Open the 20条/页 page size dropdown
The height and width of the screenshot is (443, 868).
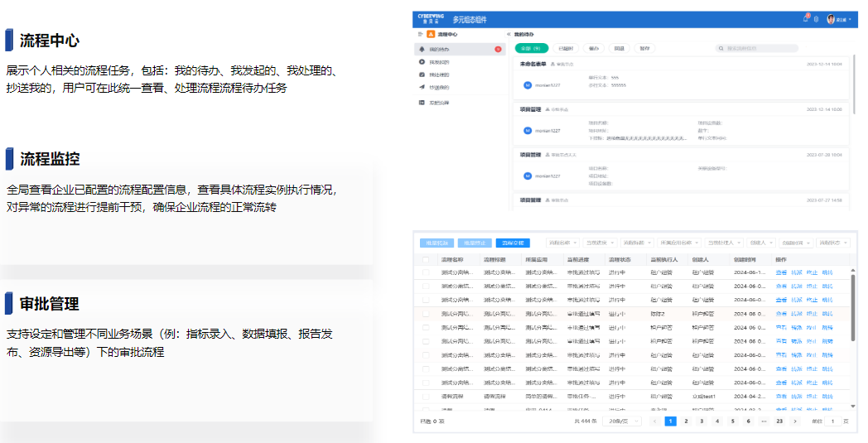point(619,421)
